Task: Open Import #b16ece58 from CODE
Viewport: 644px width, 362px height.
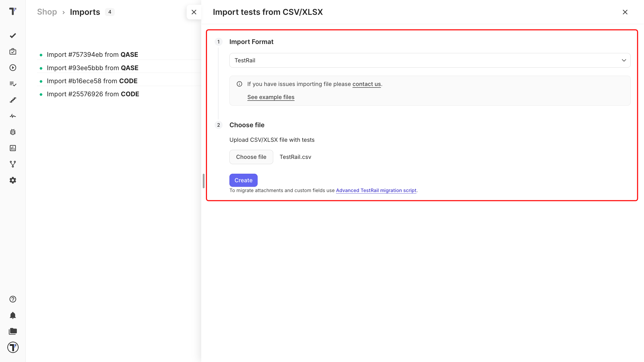Action: (x=92, y=81)
